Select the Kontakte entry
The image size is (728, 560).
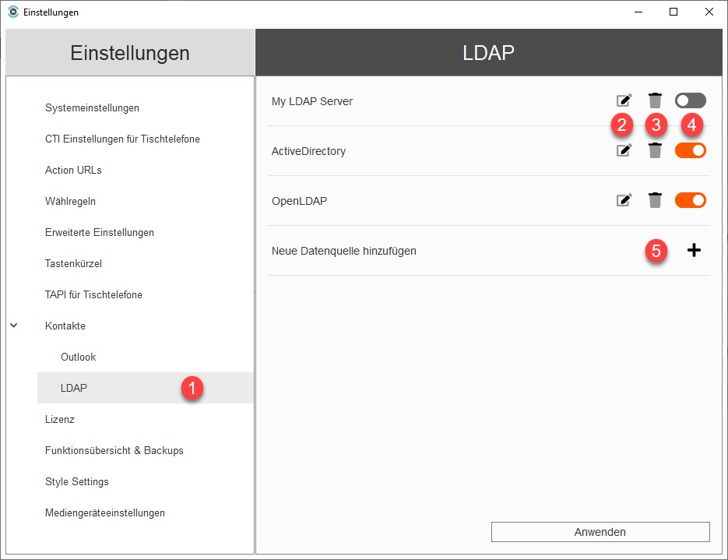(65, 326)
